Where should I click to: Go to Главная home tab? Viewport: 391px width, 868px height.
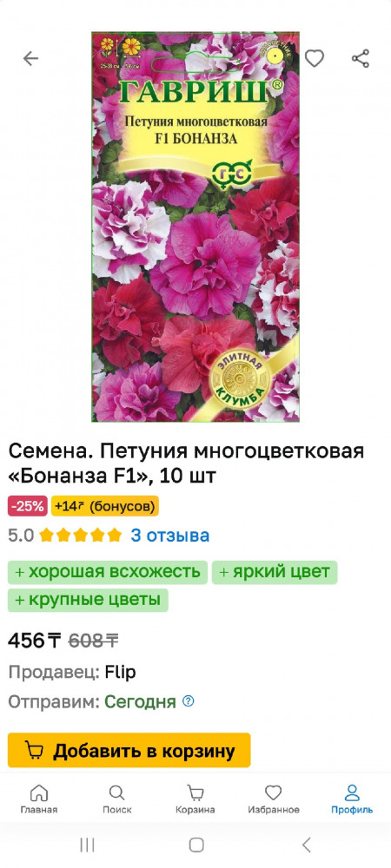coord(39,799)
